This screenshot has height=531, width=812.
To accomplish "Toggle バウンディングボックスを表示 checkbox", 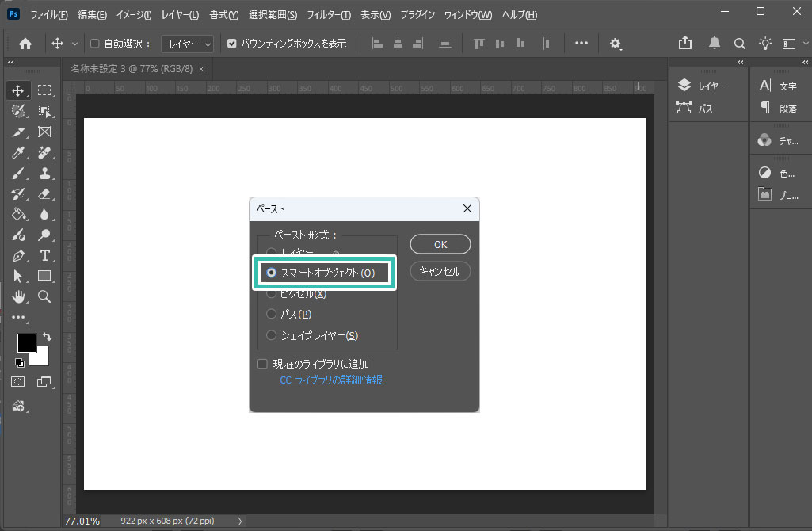I will [232, 44].
